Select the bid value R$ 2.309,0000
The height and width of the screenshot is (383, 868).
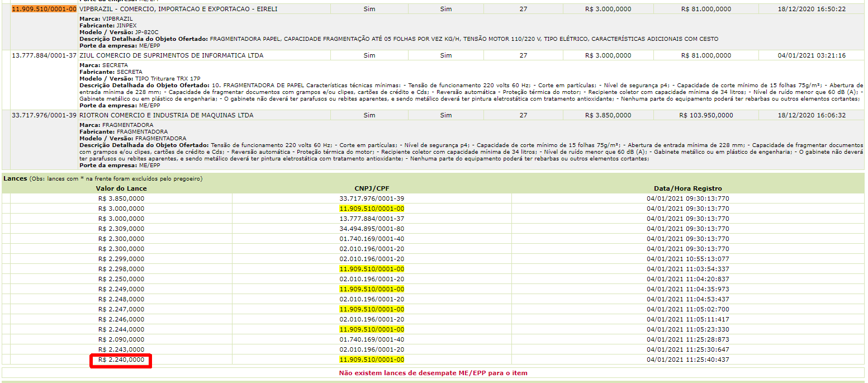point(121,229)
